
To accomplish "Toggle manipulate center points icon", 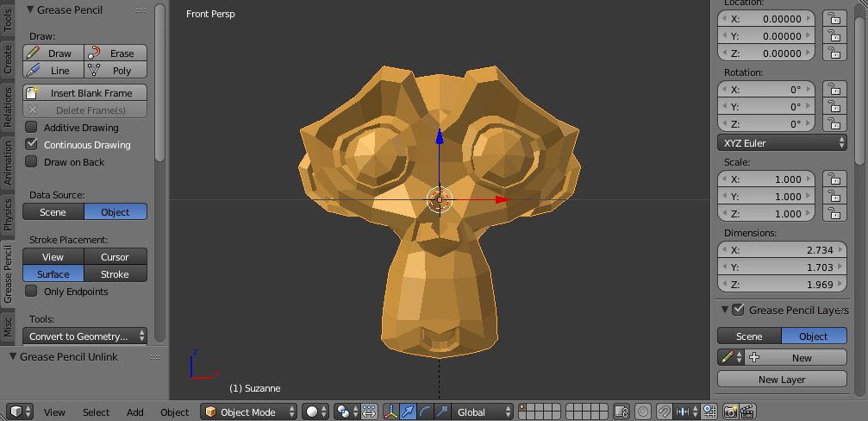I will pyautogui.click(x=370, y=412).
